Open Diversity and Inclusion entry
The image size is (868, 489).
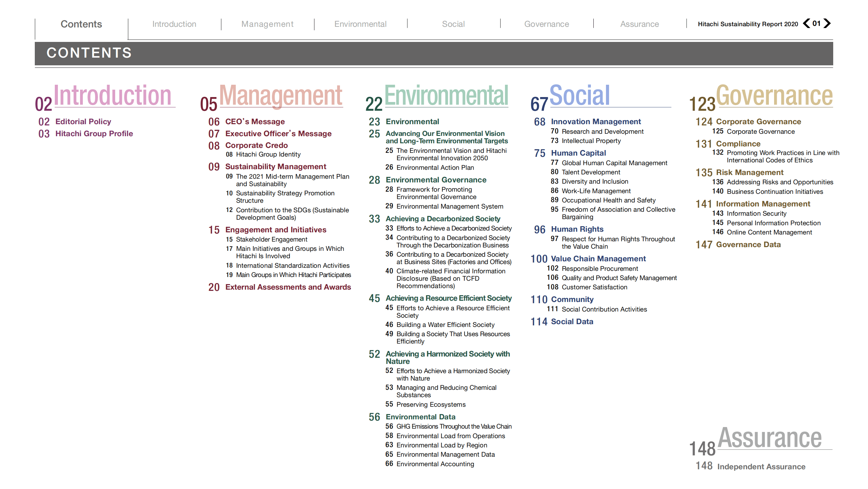[595, 181]
